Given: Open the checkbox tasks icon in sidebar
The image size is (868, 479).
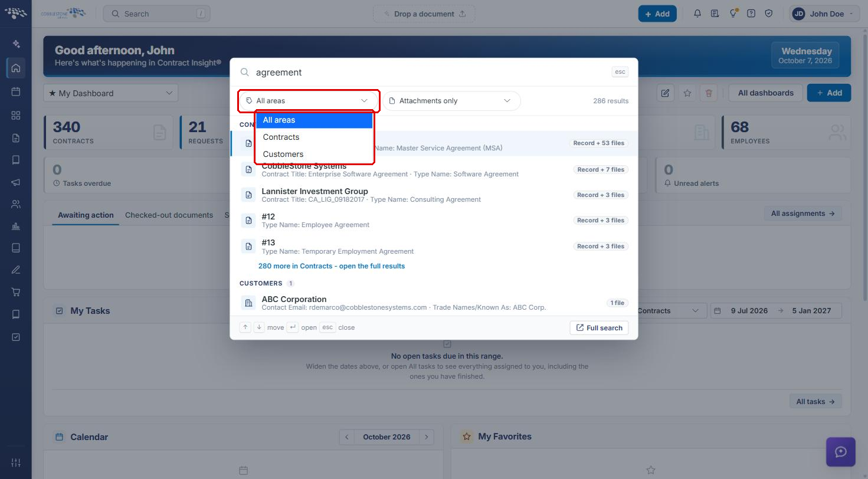Looking at the screenshot, I should click(16, 337).
